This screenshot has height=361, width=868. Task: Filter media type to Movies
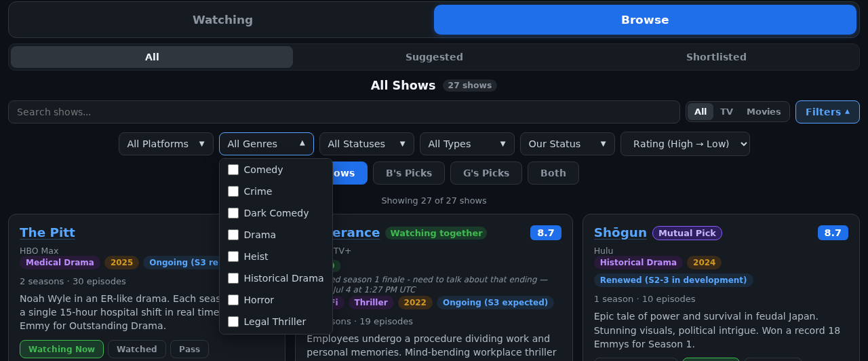[x=764, y=112]
